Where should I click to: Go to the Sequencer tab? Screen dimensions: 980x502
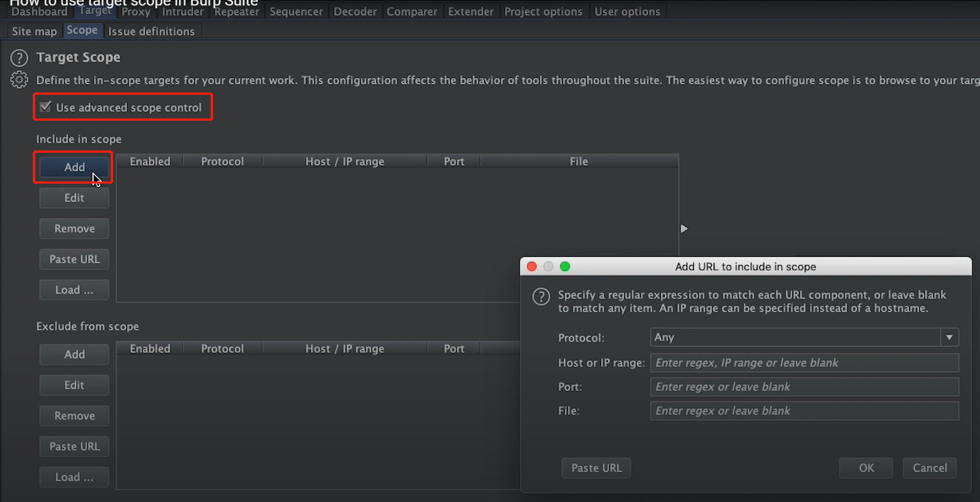[296, 11]
